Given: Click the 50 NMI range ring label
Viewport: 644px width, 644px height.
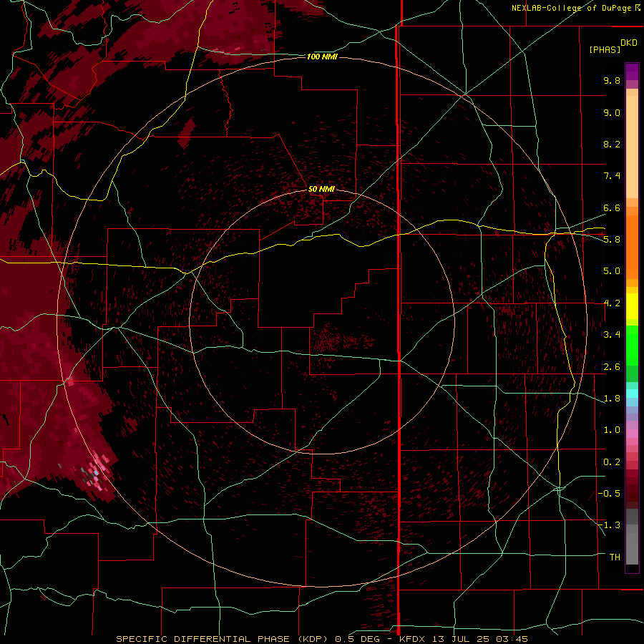Looking at the screenshot, I should point(321,189).
